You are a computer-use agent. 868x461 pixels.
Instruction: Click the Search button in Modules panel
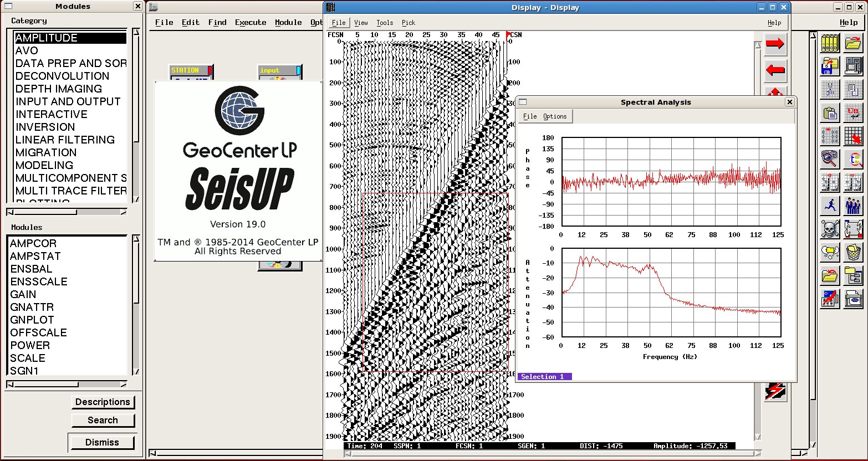(x=103, y=420)
